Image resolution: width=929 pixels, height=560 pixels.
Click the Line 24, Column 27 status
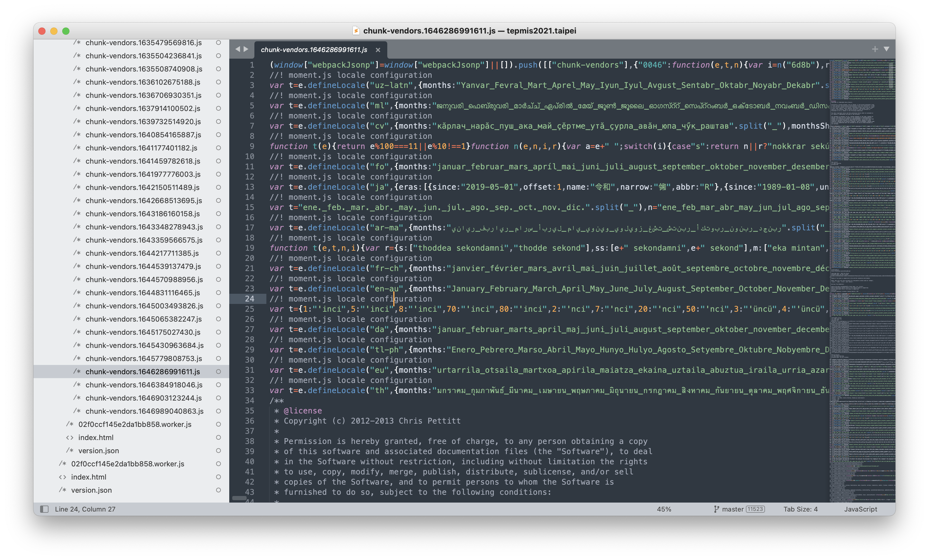tap(85, 509)
